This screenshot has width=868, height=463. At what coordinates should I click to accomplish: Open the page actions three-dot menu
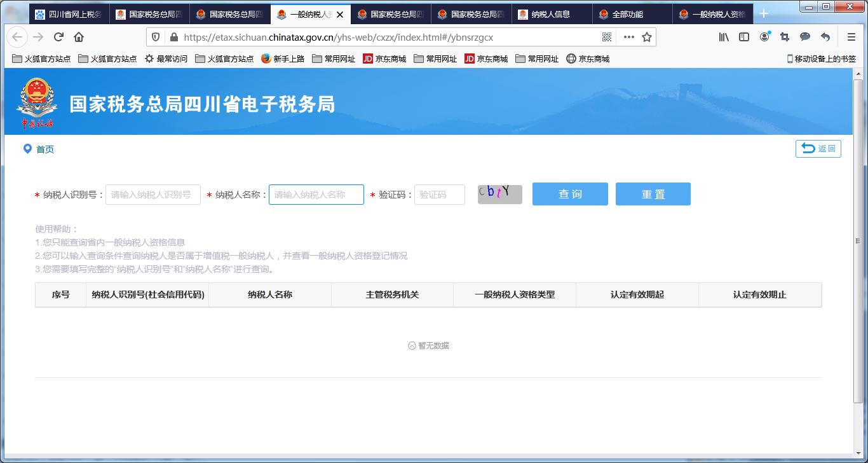pos(628,37)
